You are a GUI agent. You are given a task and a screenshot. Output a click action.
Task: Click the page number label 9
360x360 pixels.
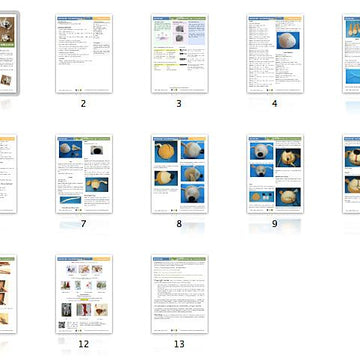(x=274, y=224)
